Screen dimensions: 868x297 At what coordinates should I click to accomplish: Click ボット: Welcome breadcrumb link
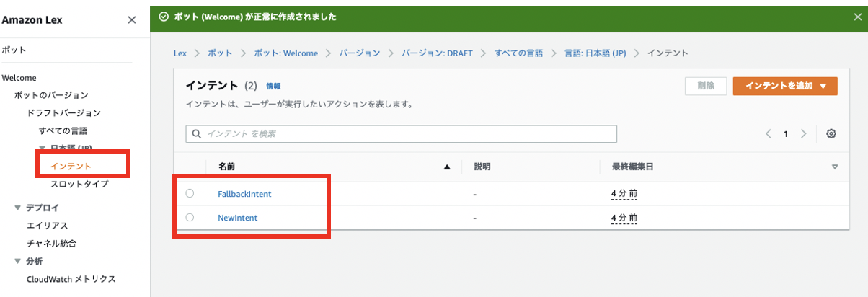coord(285,53)
